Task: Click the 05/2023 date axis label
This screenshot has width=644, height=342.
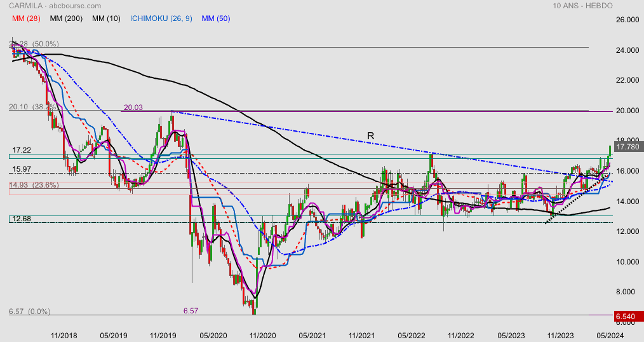Action: pyautogui.click(x=511, y=336)
